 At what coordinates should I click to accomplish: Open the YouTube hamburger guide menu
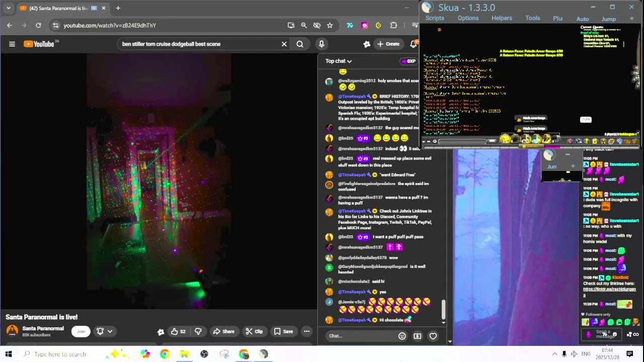pos(12,44)
